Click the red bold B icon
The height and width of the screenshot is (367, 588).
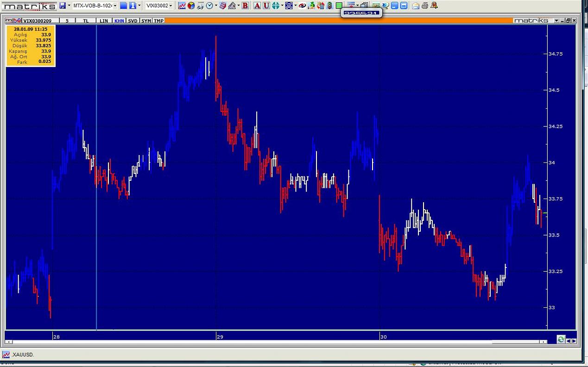coord(245,6)
